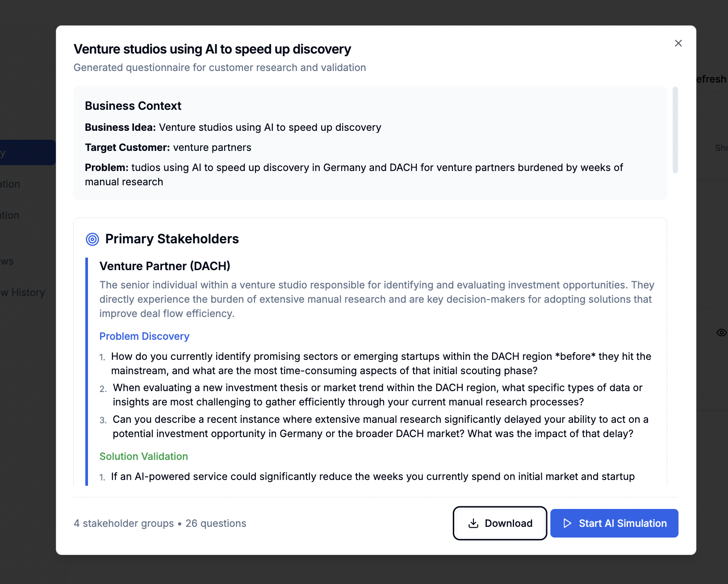Click the '4 stakeholder groups' summary text

point(124,523)
